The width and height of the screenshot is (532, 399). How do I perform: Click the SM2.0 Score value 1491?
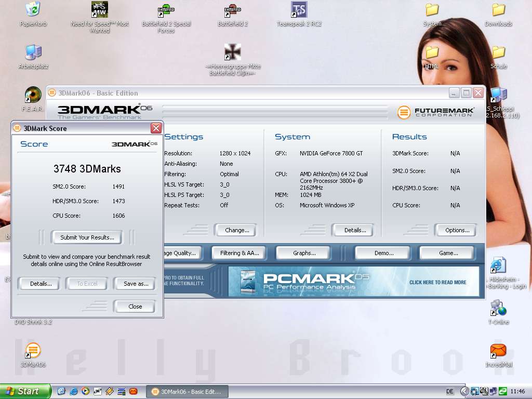(x=118, y=187)
